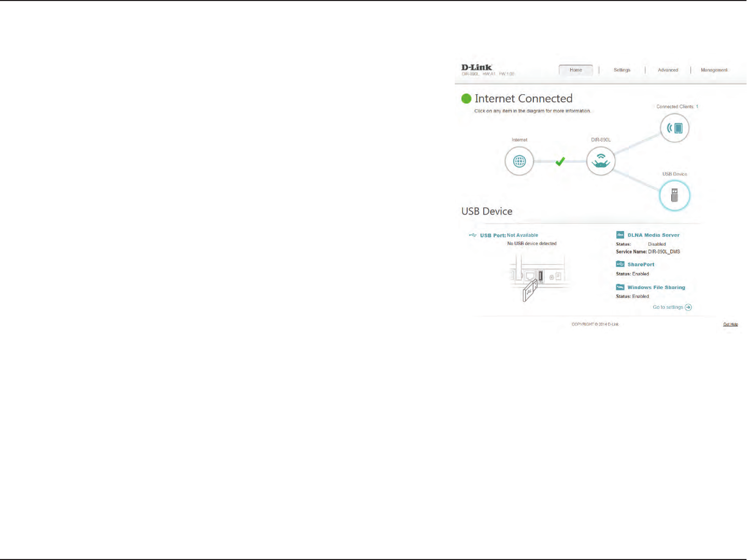Click the 'USB Port: Not Available' text
This screenshot has height=560, width=747.
(509, 235)
